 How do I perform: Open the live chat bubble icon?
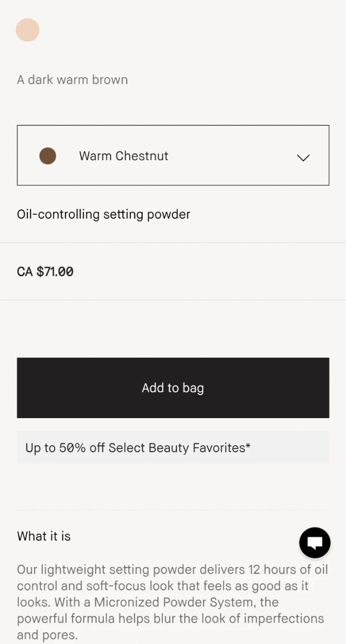pyautogui.click(x=315, y=542)
